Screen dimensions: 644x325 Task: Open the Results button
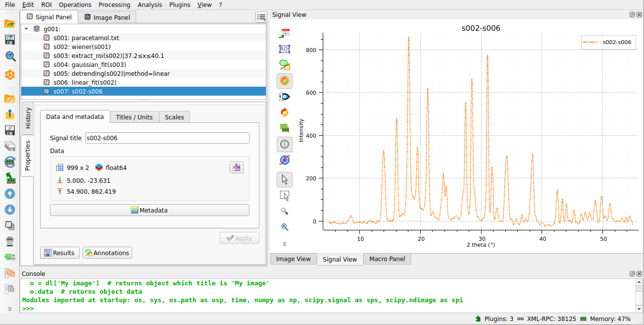click(59, 253)
